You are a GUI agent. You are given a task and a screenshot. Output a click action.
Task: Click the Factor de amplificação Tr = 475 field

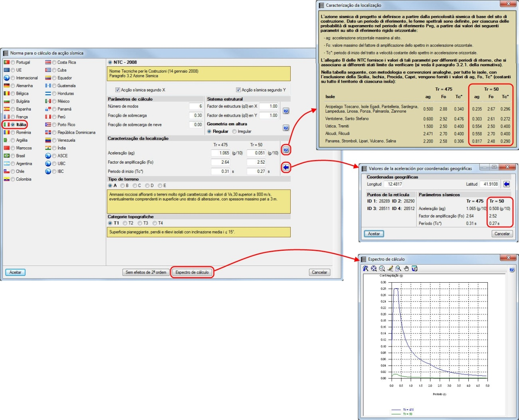pos(221,162)
